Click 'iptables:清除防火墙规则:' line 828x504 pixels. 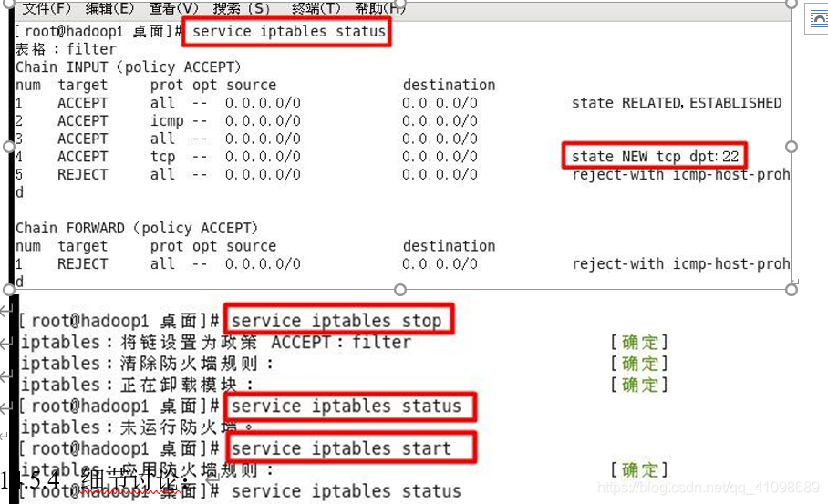148,364
